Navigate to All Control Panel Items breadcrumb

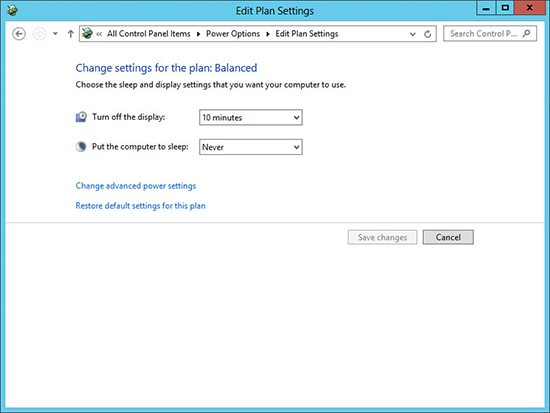[149, 34]
